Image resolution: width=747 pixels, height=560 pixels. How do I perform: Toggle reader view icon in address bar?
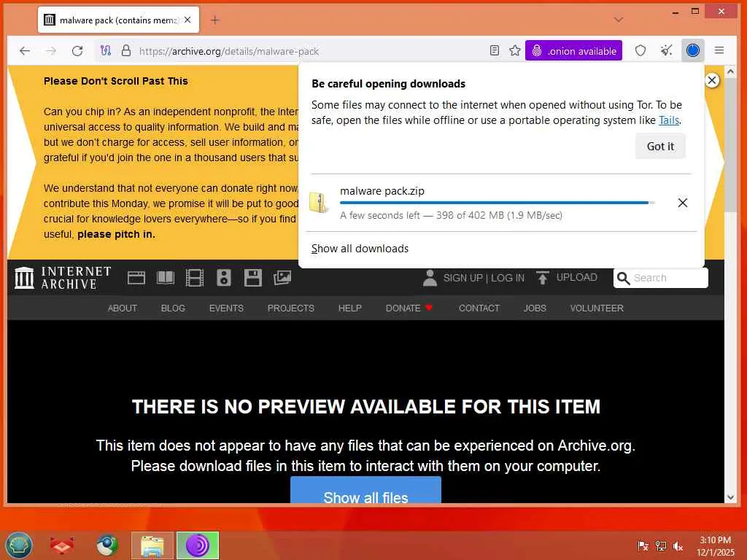(495, 50)
